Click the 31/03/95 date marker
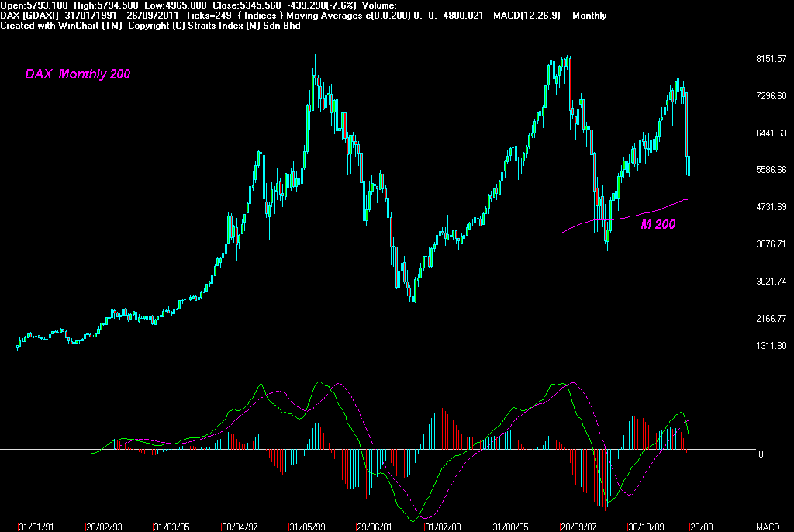The height and width of the screenshot is (532, 794). (x=171, y=527)
